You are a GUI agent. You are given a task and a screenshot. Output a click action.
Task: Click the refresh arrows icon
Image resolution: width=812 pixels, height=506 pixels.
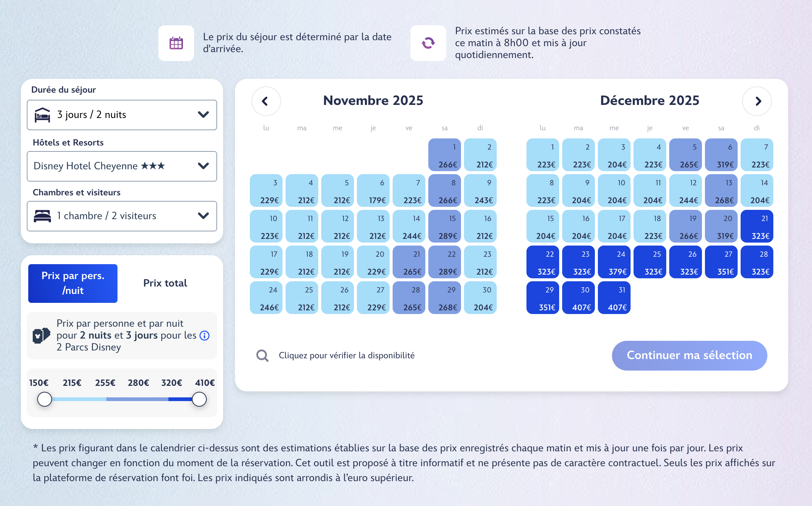[428, 43]
